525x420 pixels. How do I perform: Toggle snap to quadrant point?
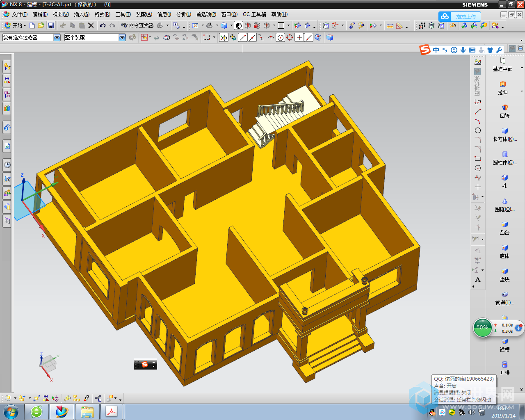click(x=290, y=37)
